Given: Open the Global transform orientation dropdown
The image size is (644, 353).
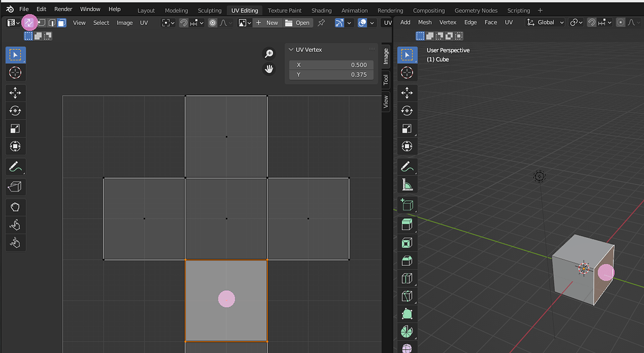Looking at the screenshot, I should [546, 22].
